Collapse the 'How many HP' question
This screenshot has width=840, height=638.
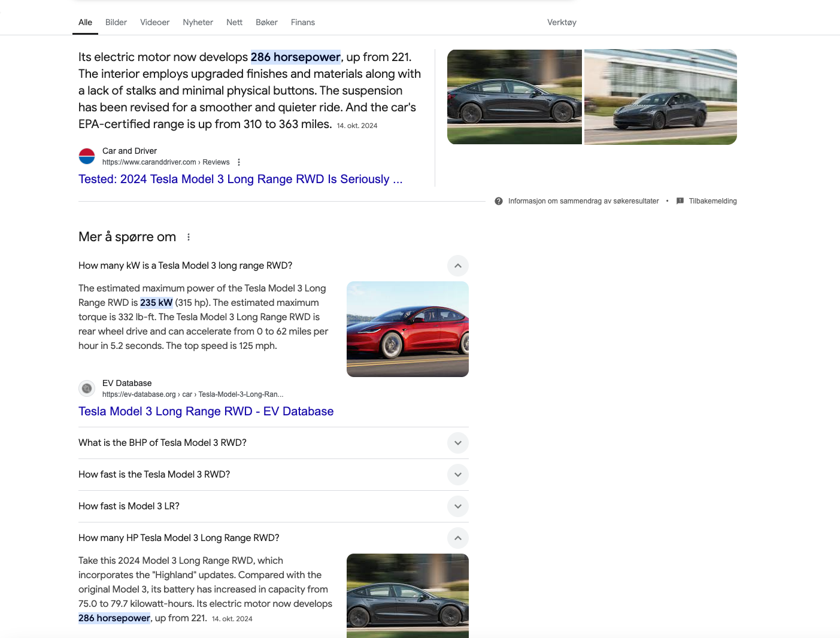(x=458, y=538)
